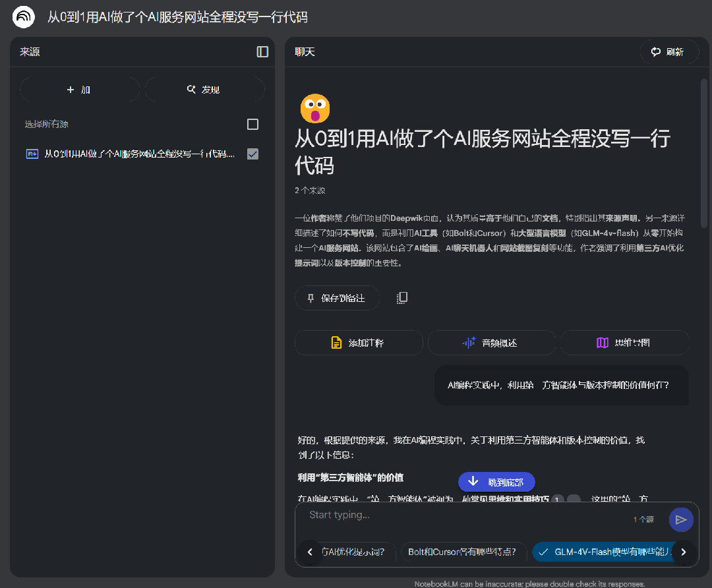Add a new source button

tap(80, 90)
